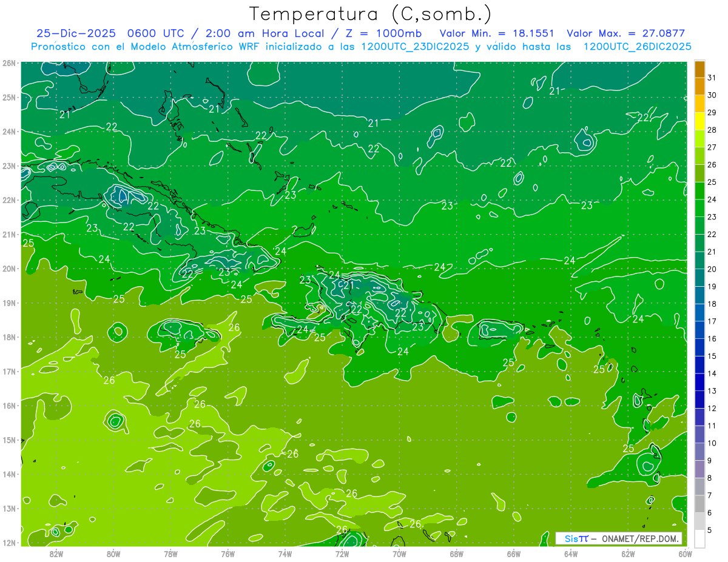Viewport: 728px width, 562px height.
Task: Click colorbar scale label 19
Action: [x=712, y=286]
